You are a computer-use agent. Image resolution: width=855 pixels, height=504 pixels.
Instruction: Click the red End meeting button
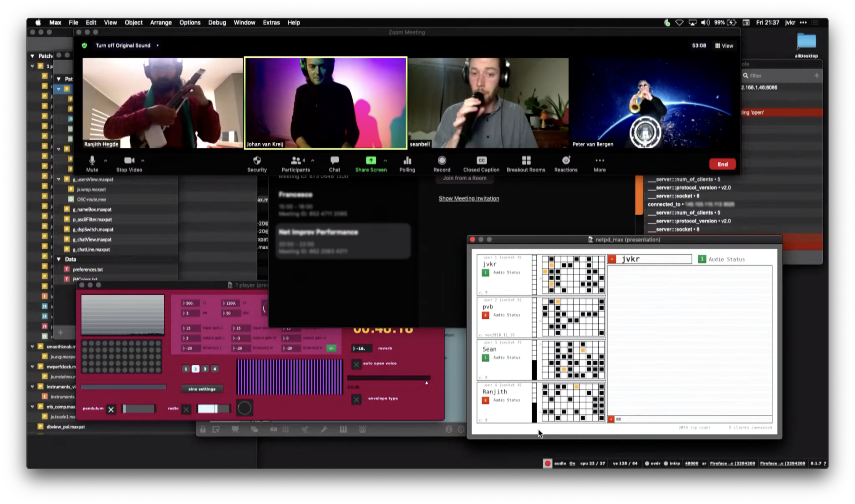click(x=722, y=164)
